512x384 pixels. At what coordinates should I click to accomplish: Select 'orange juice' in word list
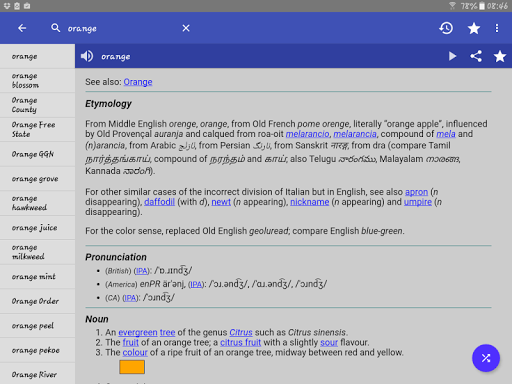pyautogui.click(x=37, y=228)
